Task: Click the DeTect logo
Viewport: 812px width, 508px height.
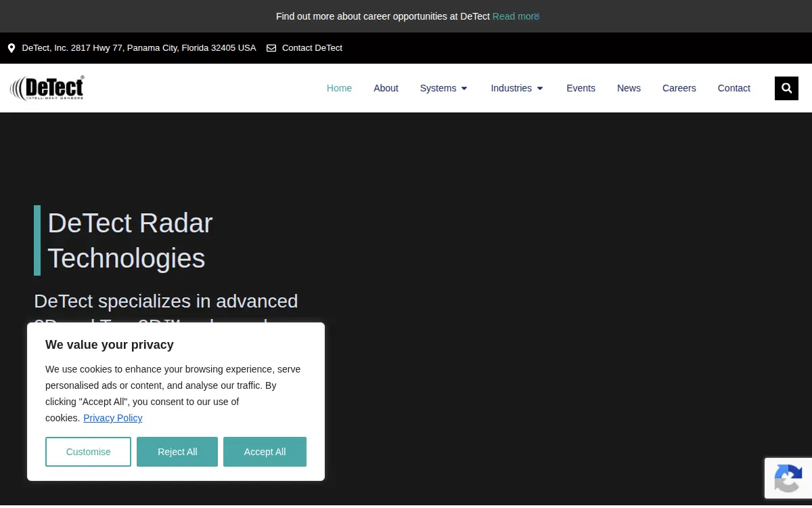Action: [x=47, y=88]
